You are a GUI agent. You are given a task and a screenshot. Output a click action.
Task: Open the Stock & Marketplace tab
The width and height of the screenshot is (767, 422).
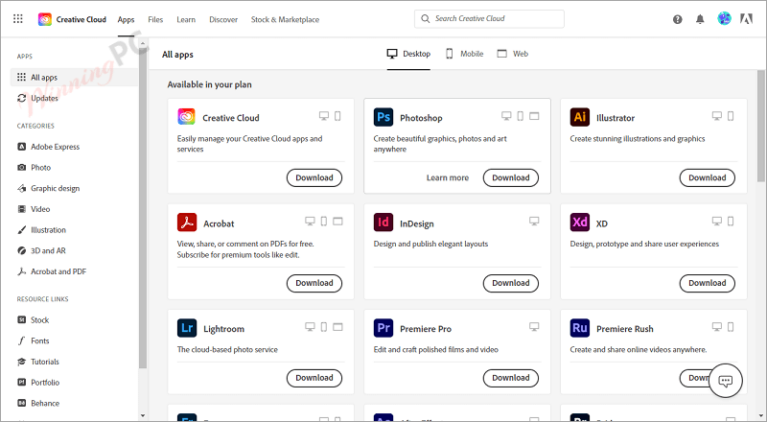285,20
